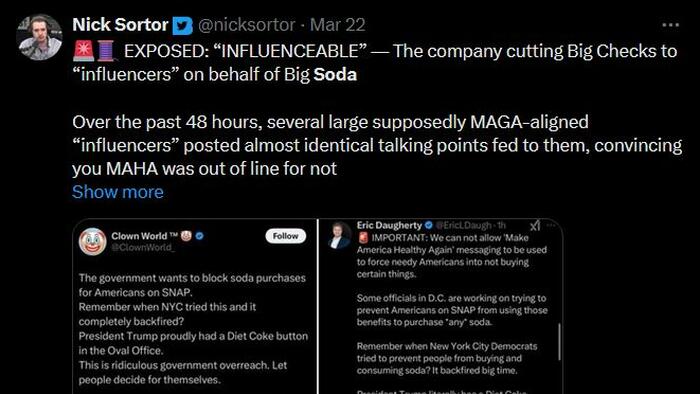Open the Eric Daugherty tweet screenshot
Image resolution: width=700 pixels, height=394 pixels.
tap(441, 306)
